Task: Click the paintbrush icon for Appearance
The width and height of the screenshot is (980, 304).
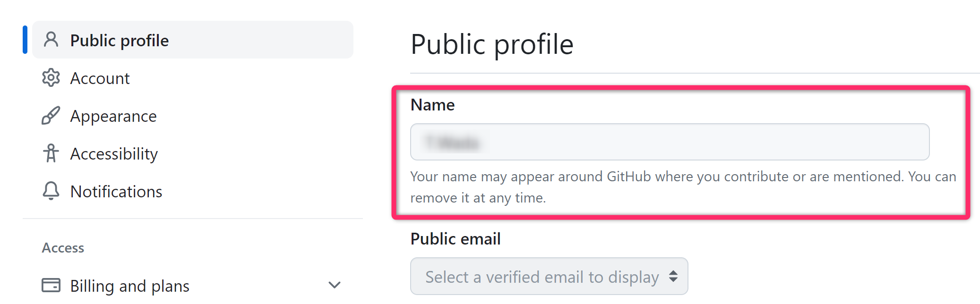Action: (51, 116)
